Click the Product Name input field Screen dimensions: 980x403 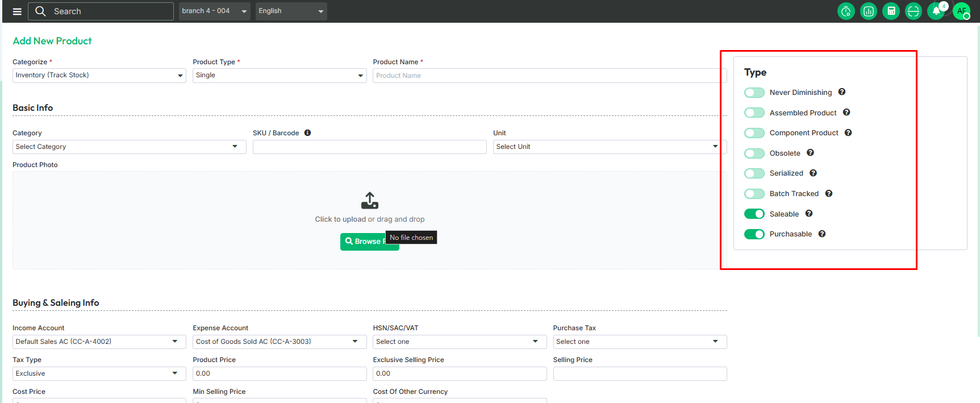pos(548,76)
